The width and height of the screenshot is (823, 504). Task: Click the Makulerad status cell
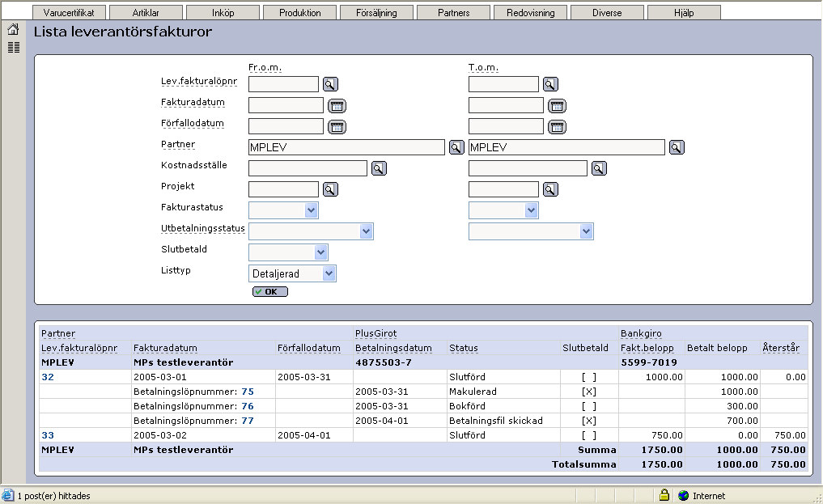473,392
